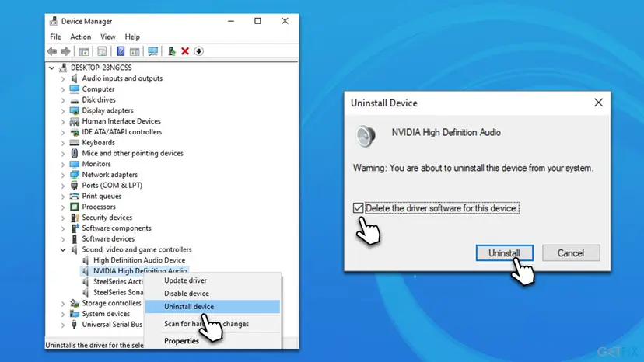The width and height of the screenshot is (644, 362).
Task: Collapse the DESKTOP-28NGCSS root node
Action: [x=51, y=68]
